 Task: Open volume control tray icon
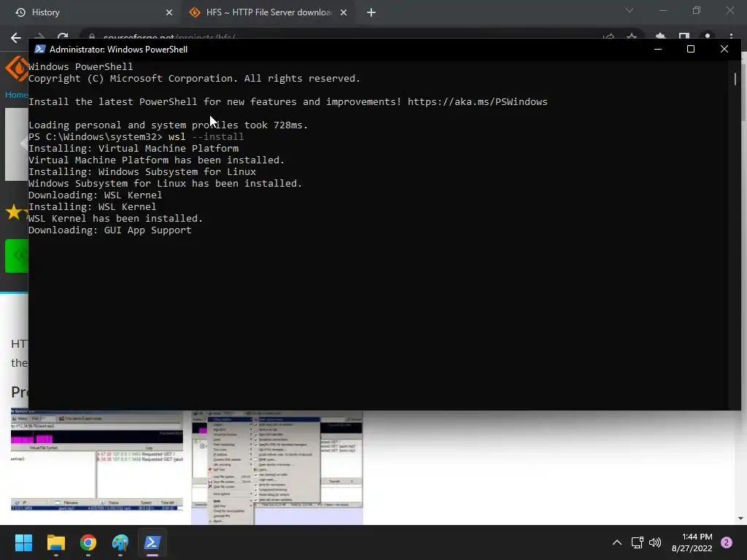[x=655, y=542]
